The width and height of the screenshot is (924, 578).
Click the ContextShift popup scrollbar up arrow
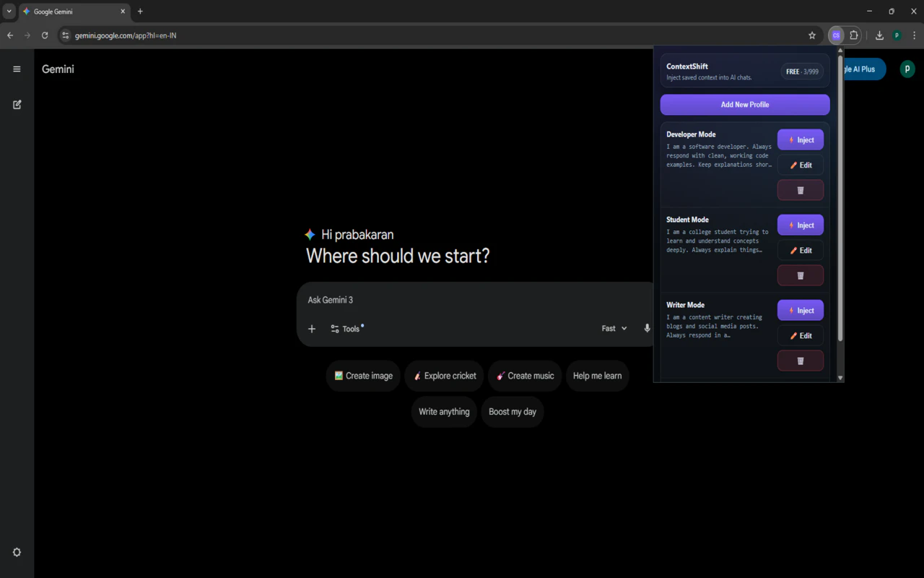(840, 51)
